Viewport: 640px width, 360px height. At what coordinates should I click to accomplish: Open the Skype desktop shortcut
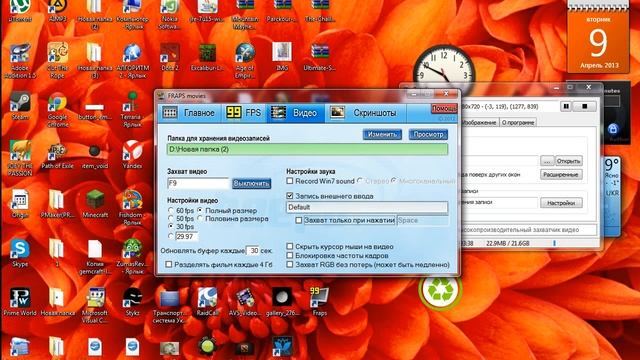20,253
